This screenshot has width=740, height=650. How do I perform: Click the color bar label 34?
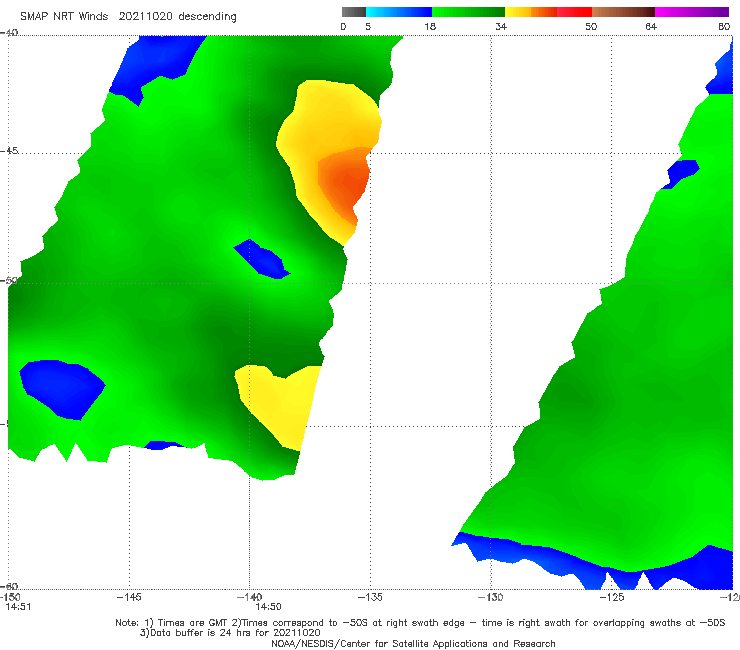click(501, 26)
